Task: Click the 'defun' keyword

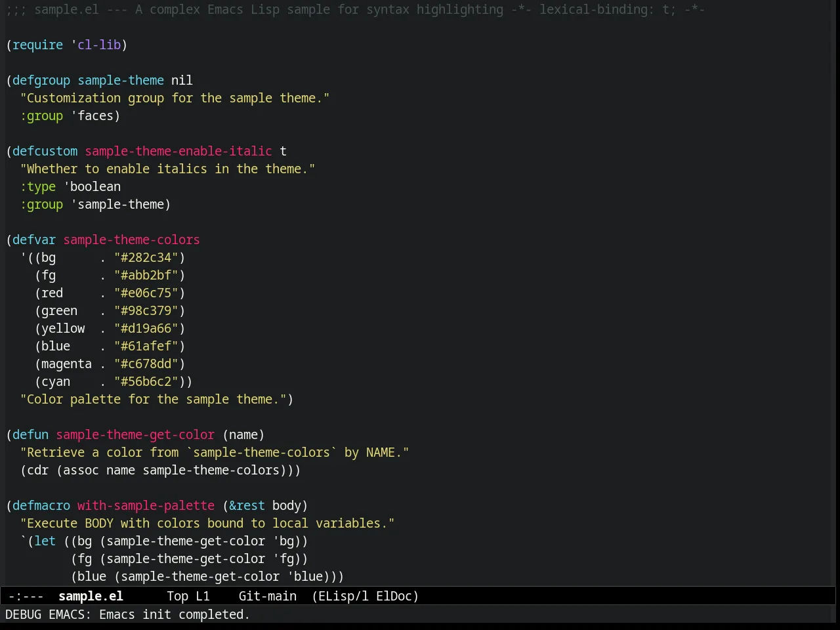Action: pyautogui.click(x=30, y=434)
